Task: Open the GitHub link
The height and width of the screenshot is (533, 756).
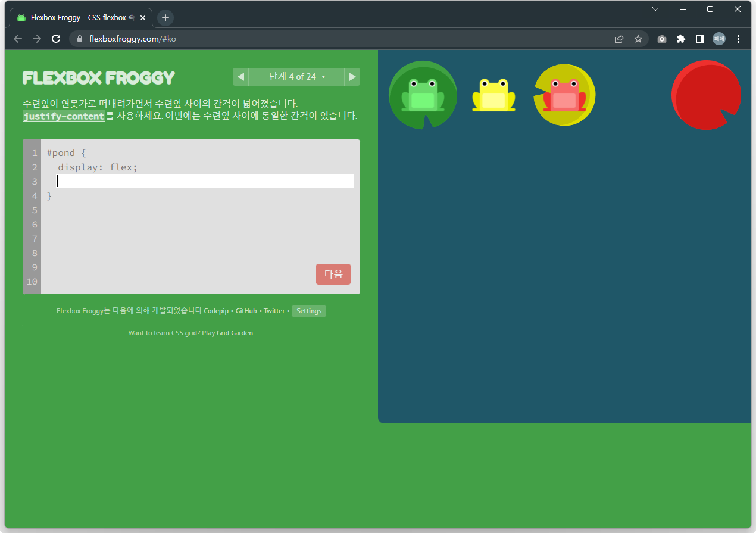Action: (x=246, y=311)
